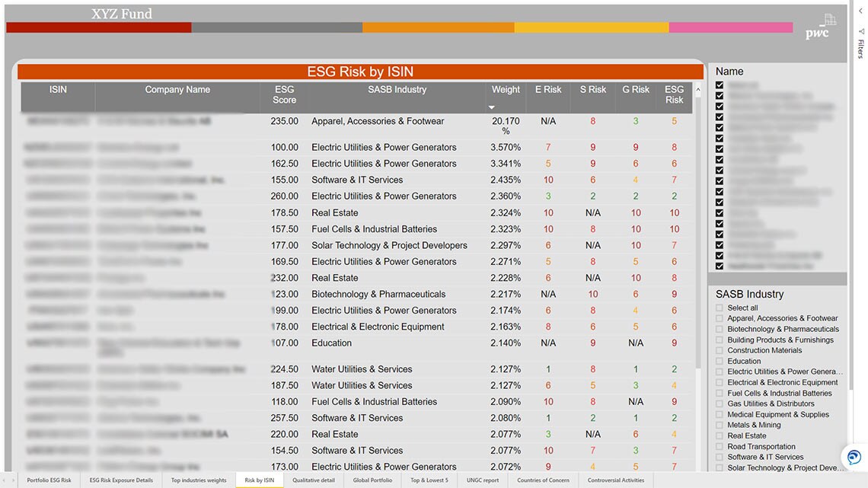This screenshot has width=868, height=488.
Task: Click the Filters label on the right edge
Action: [861, 49]
